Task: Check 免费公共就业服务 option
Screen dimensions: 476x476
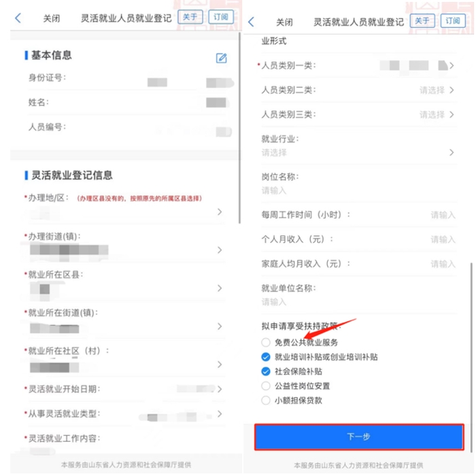Action: 266,343
